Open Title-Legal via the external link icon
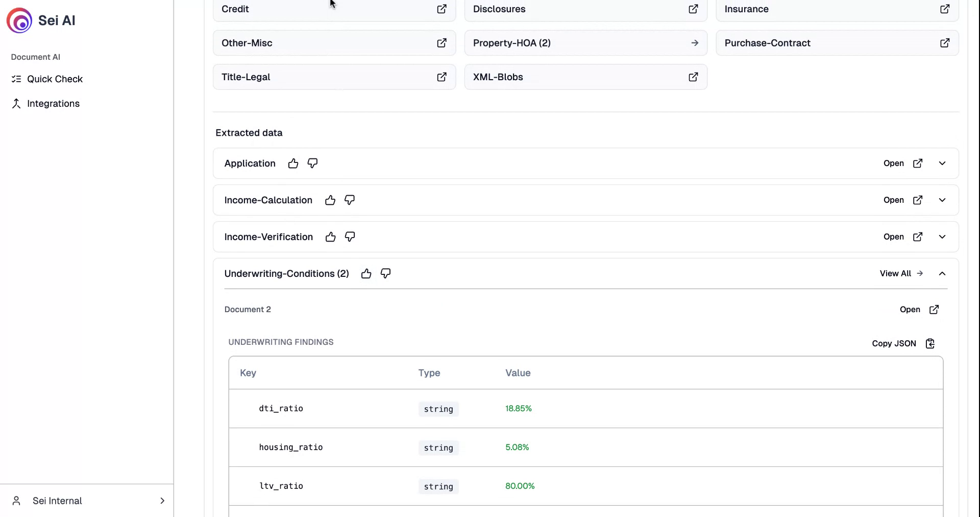Screen dimensions: 980x517 [x=442, y=77]
